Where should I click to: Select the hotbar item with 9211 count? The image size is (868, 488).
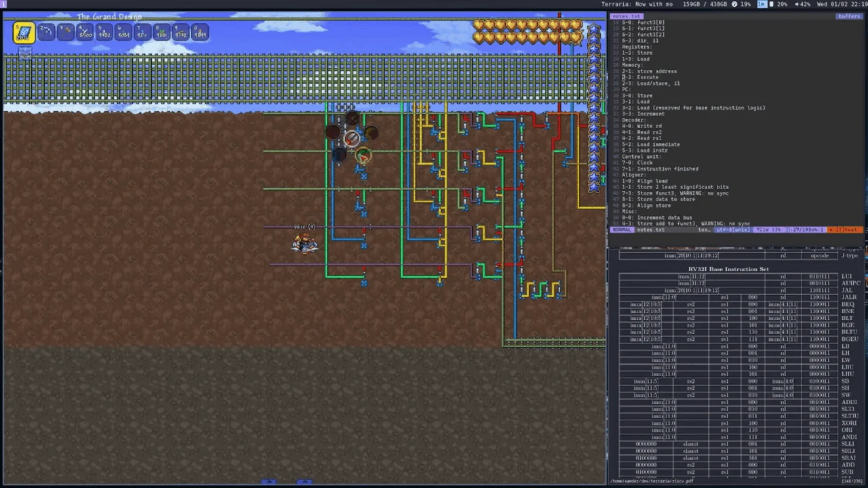point(142,32)
